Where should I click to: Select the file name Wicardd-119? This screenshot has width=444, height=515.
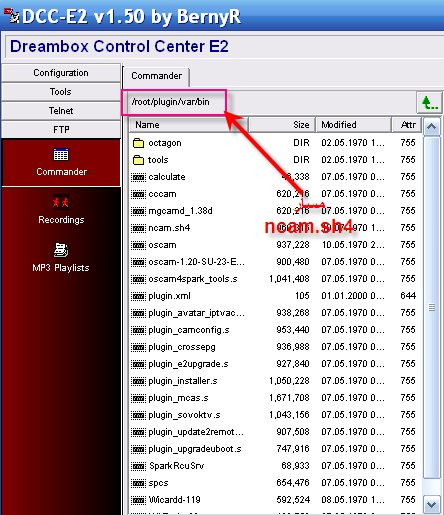tap(174, 500)
